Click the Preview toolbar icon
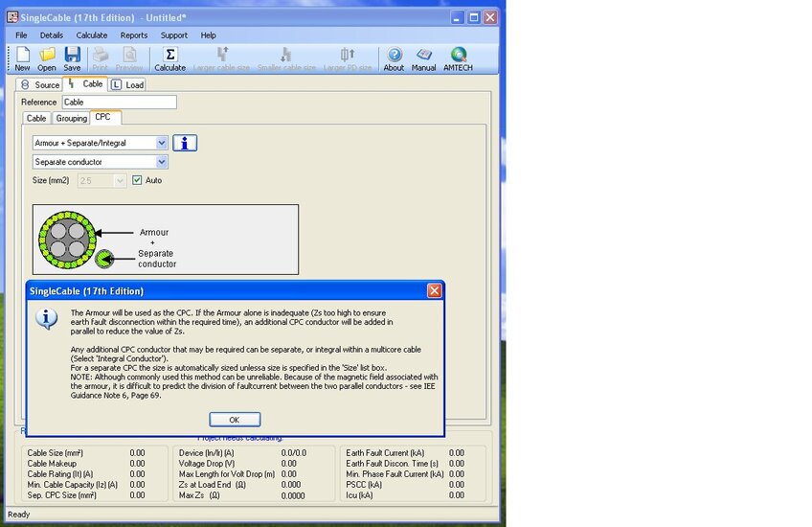The width and height of the screenshot is (812, 527). [129, 58]
